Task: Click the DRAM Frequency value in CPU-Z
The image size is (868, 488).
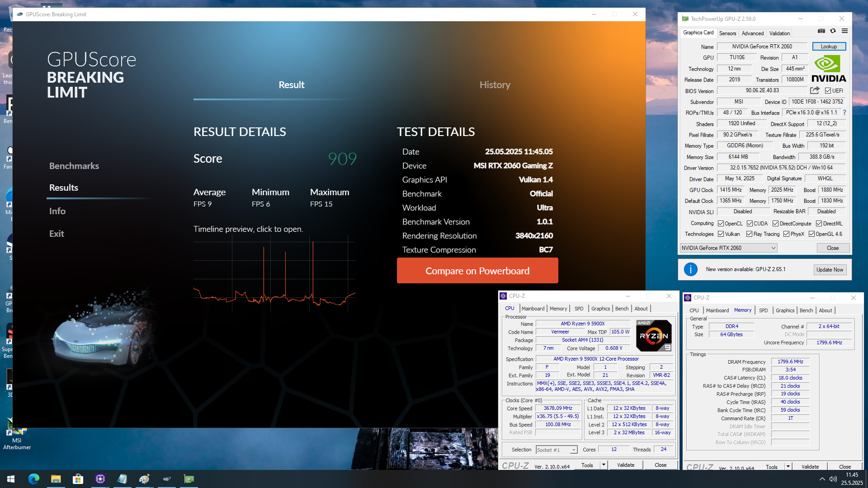Action: (790, 361)
